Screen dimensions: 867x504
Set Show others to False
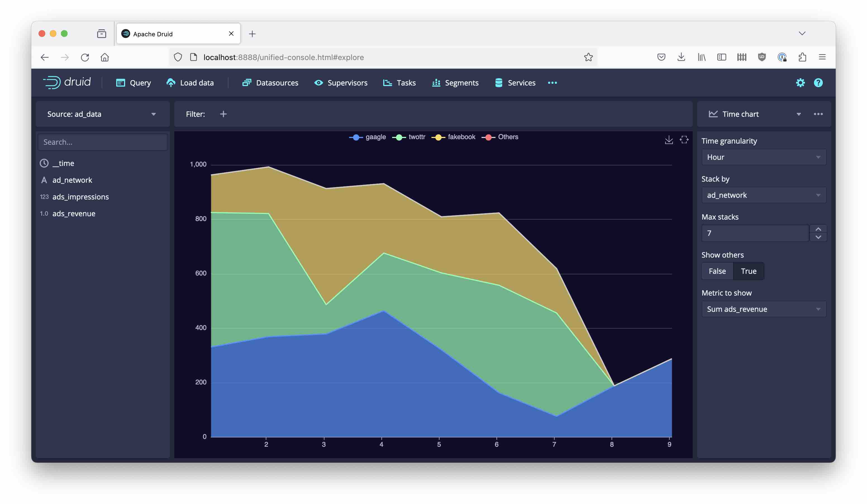point(717,271)
